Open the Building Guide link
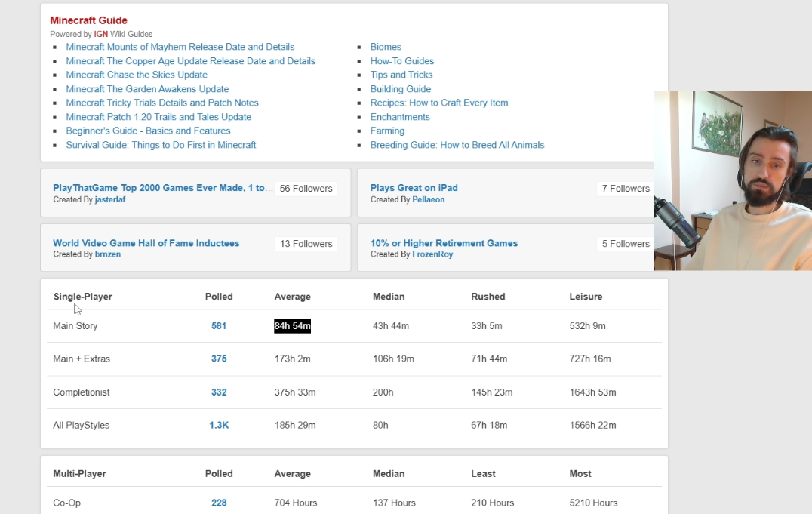 (x=400, y=88)
